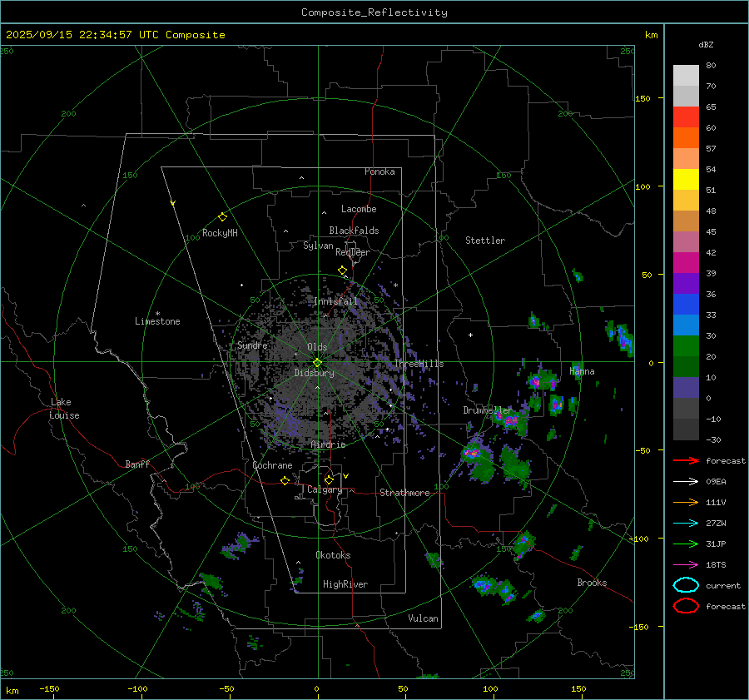Click the Lacombe city label
Screen dimensions: 749x700
[x=359, y=209]
